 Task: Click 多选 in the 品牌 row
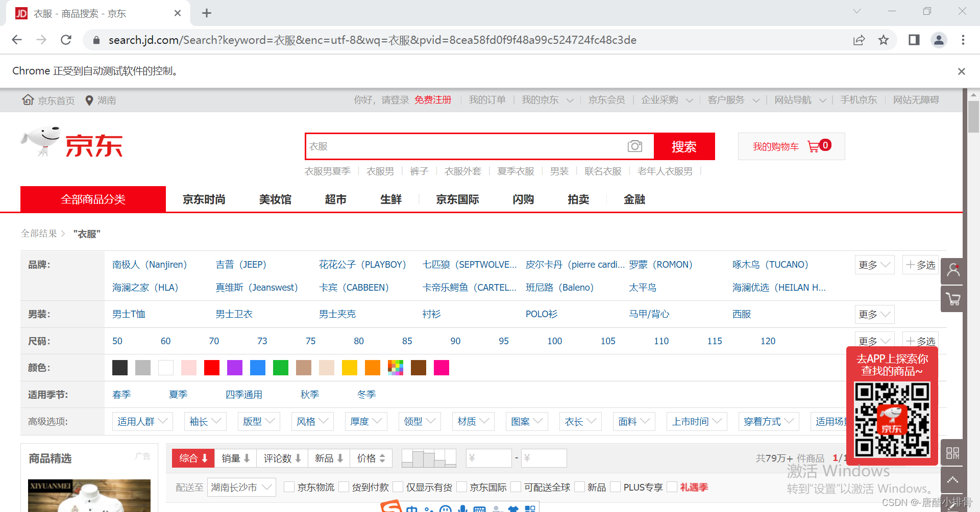(921, 265)
